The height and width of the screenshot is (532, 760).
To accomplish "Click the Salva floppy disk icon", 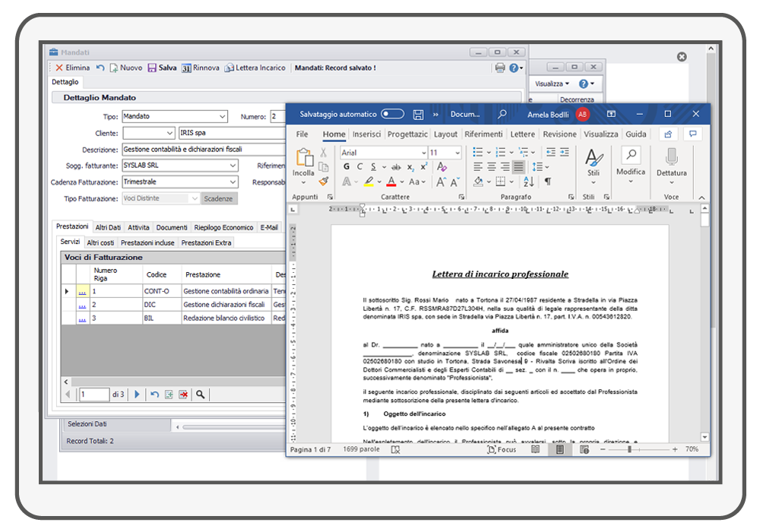I will click(x=152, y=68).
